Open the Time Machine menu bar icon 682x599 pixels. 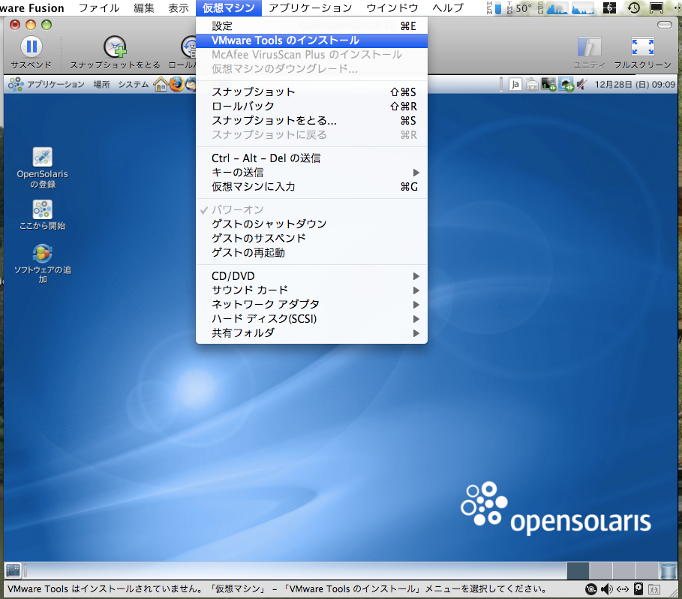[x=634, y=7]
